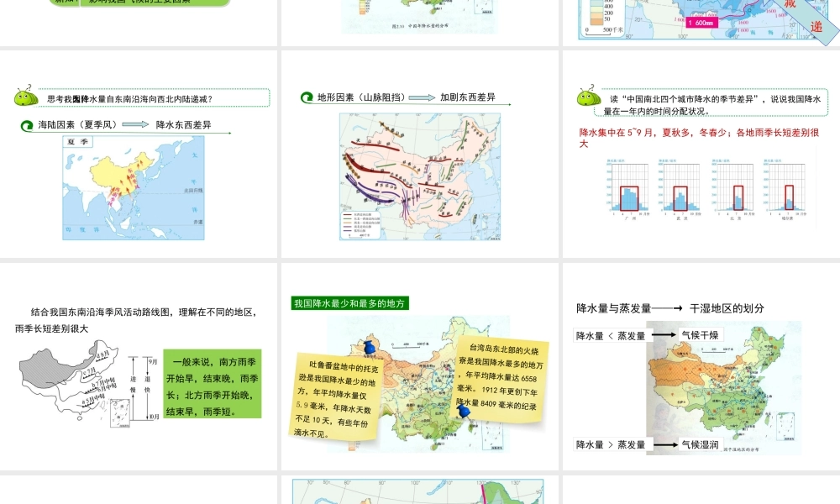
Task: Click the arrow between 海陆因素 and 降水东西差异
Action: pos(135,124)
